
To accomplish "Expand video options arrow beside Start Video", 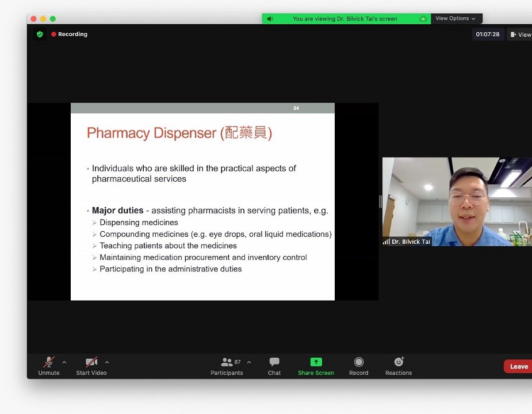I will coord(107,362).
